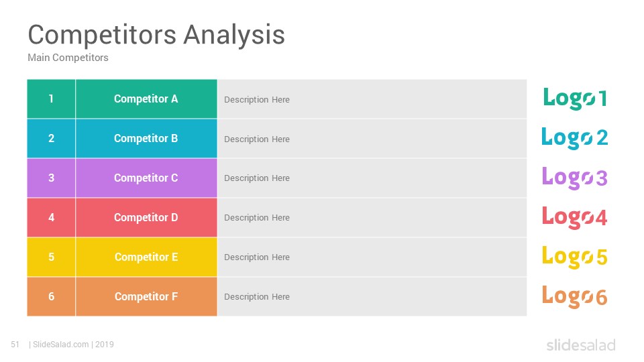Select Competitor D's Description Here field
Screen dimensions: 644x362
[372, 217]
